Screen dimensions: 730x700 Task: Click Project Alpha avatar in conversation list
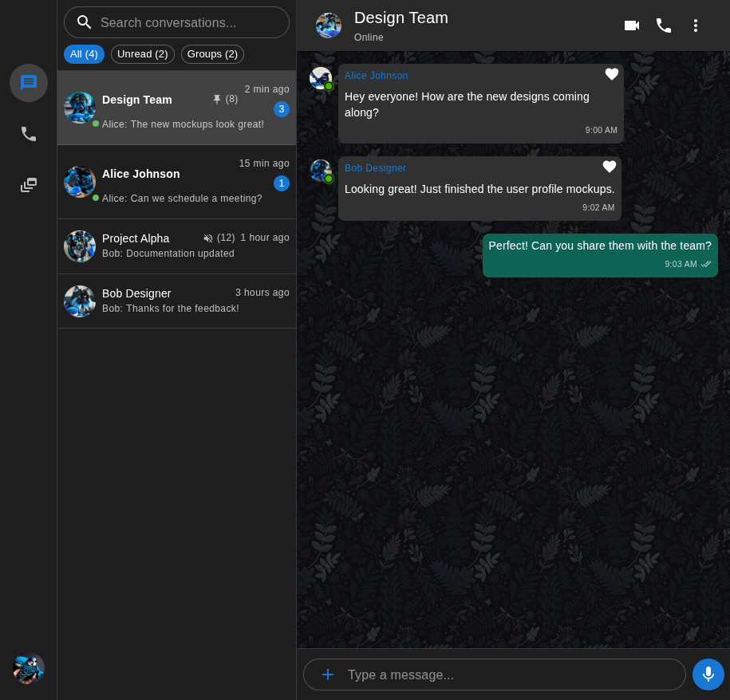(x=80, y=246)
